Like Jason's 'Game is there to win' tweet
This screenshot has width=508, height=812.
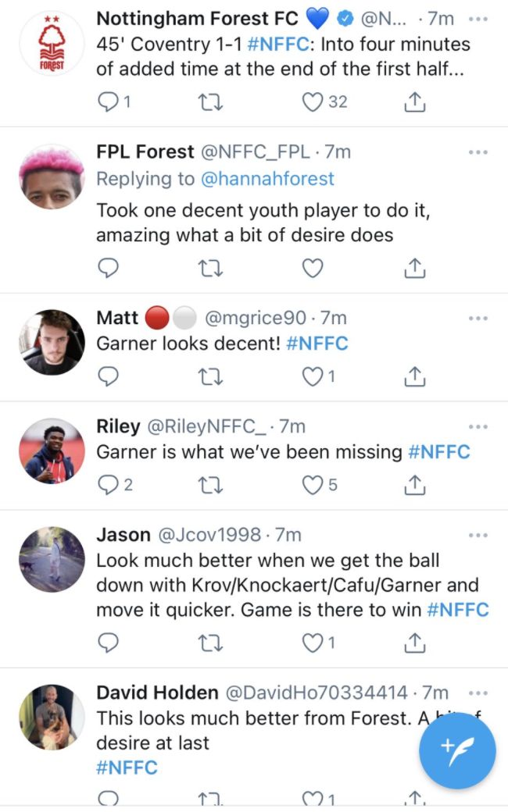click(313, 643)
